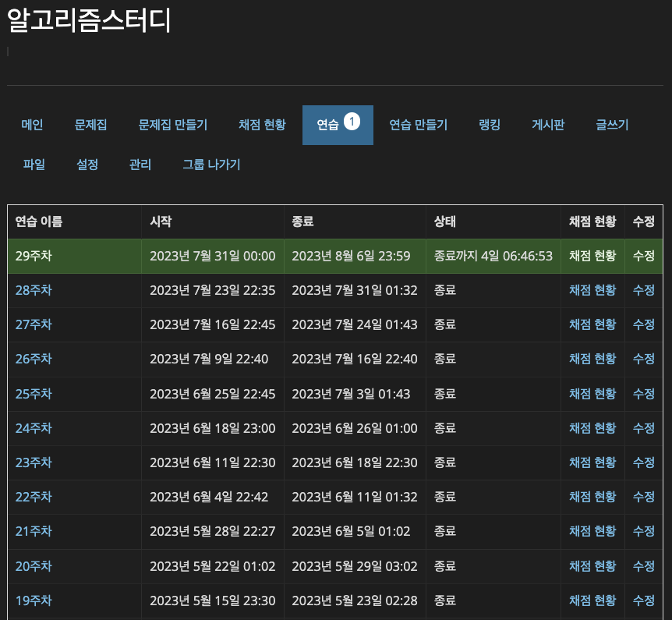Screen dimensions: 672x620
Task: View 채점 현황 for 26주차
Action: (x=592, y=359)
